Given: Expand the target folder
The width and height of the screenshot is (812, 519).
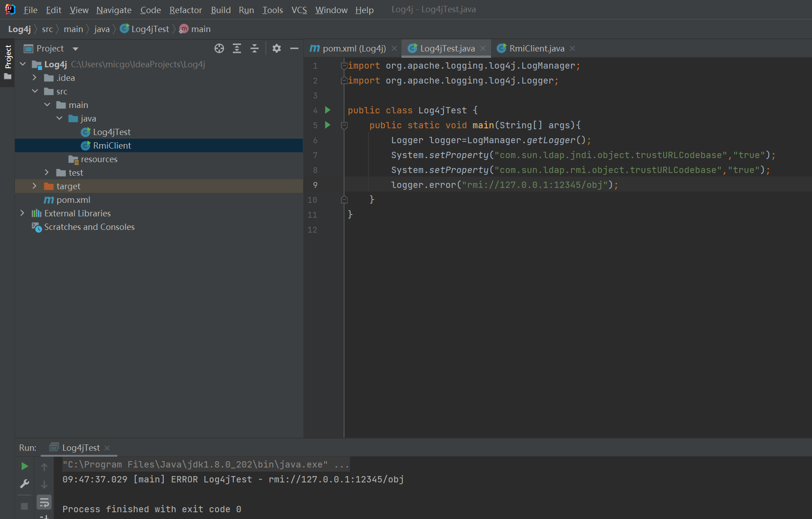Looking at the screenshot, I should click(x=34, y=186).
